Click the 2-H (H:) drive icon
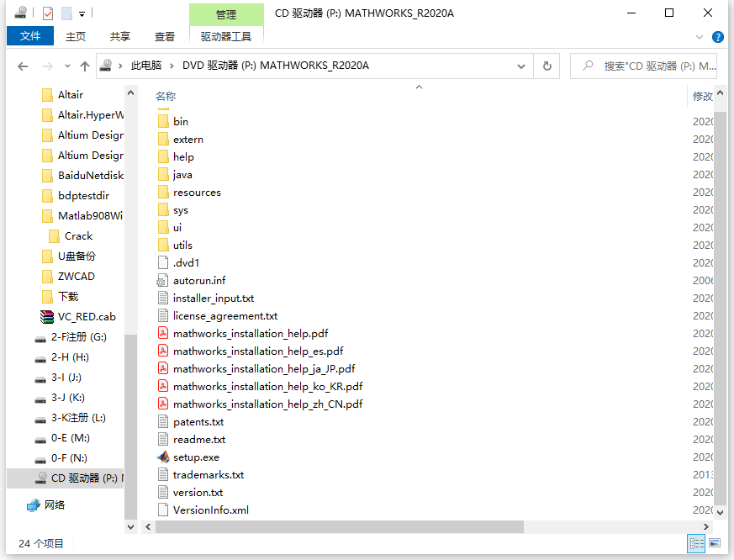 40,358
